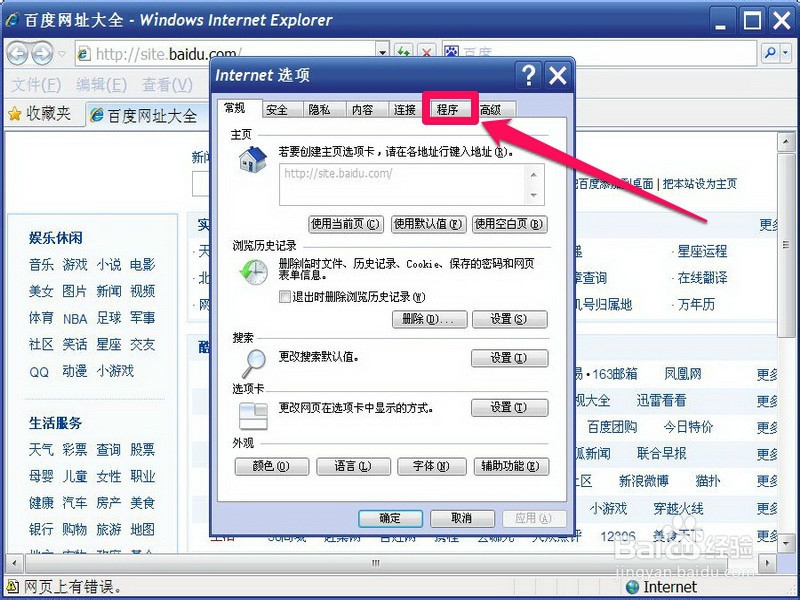Image resolution: width=800 pixels, height=600 pixels.
Task: Click the 辅助功能(E) button
Action: pyautogui.click(x=511, y=466)
